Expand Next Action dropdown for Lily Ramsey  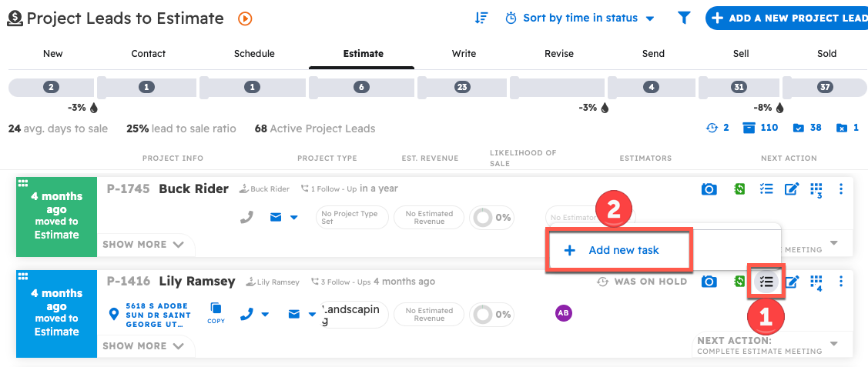[x=833, y=343]
